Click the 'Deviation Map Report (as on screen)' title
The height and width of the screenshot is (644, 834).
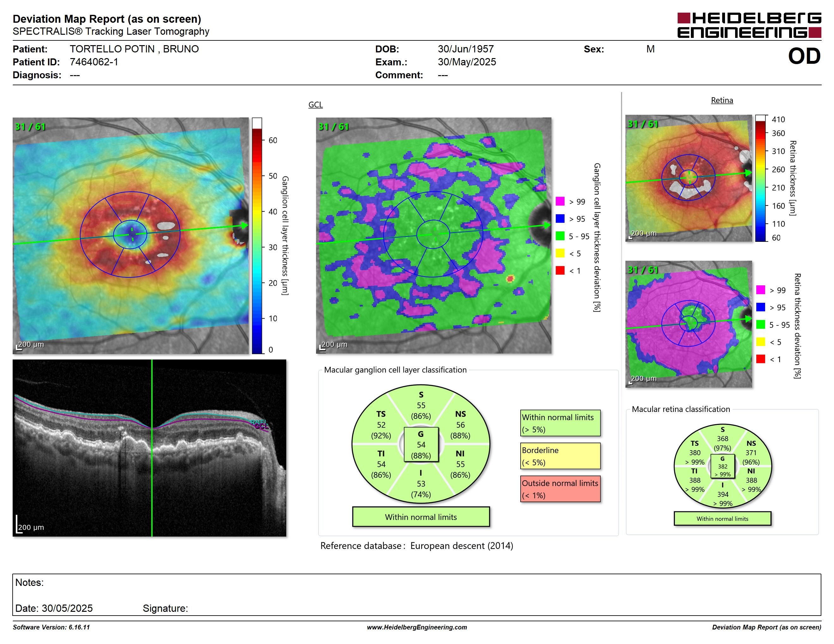(107, 19)
